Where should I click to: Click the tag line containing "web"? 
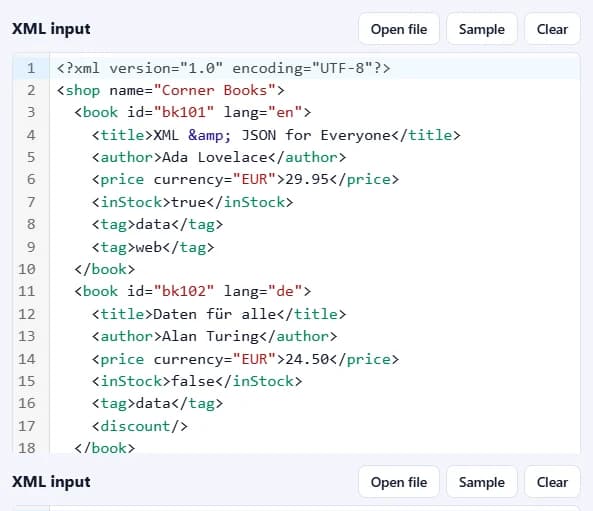click(153, 247)
